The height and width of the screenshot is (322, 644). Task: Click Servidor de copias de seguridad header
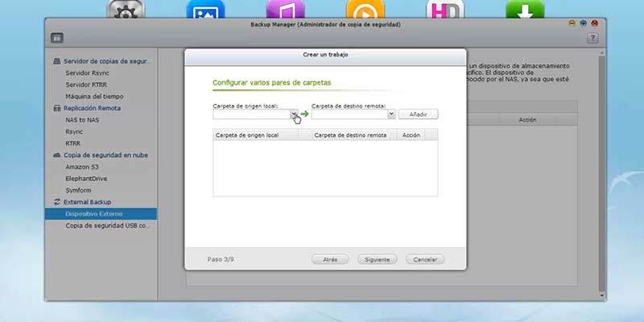coord(108,61)
